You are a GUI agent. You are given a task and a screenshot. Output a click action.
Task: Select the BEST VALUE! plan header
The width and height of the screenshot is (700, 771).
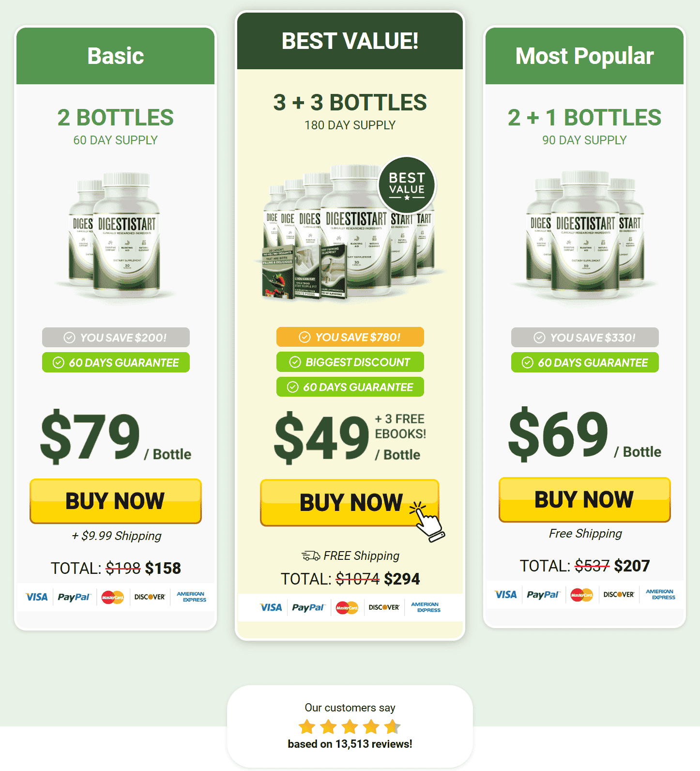[x=350, y=41]
